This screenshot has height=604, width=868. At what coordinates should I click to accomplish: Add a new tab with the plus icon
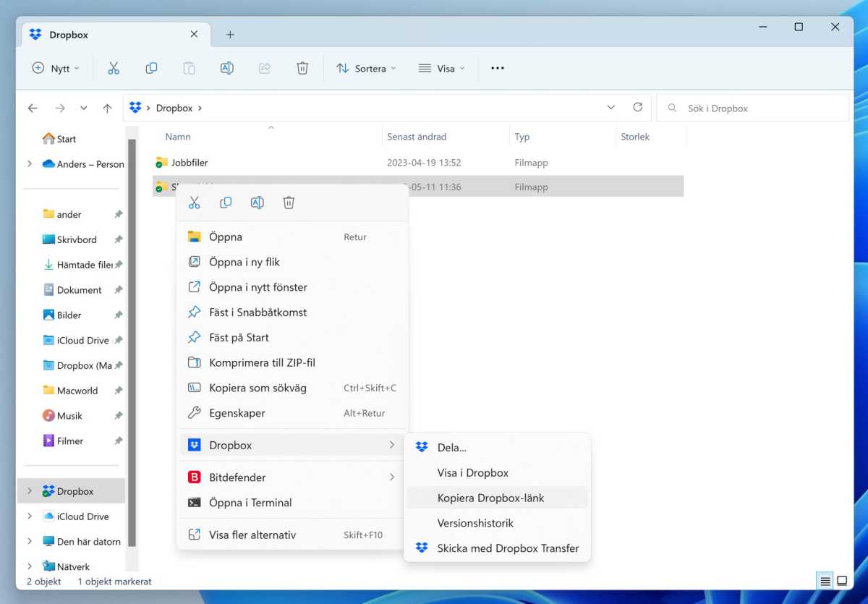(230, 35)
